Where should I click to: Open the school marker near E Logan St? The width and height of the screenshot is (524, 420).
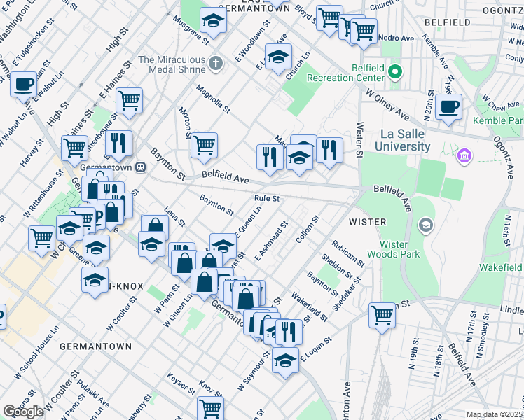point(285,362)
